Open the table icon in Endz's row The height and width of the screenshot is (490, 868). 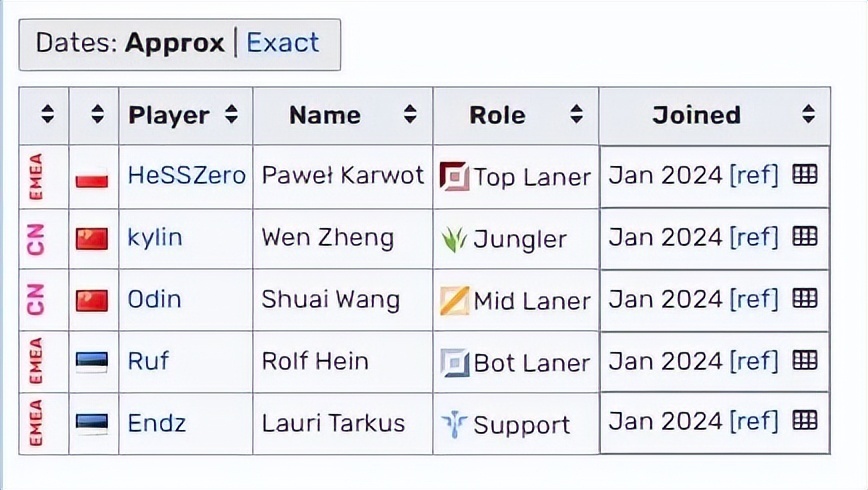coord(805,421)
